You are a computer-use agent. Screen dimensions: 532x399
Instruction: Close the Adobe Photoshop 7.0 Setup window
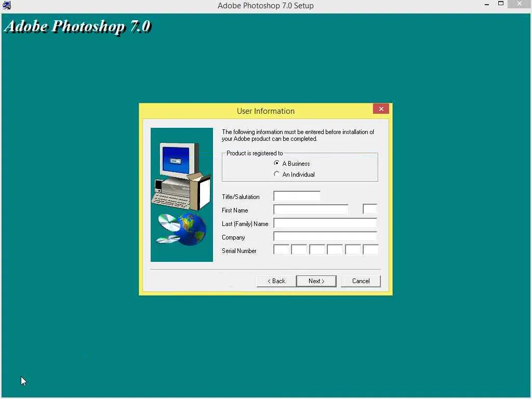(520, 4)
